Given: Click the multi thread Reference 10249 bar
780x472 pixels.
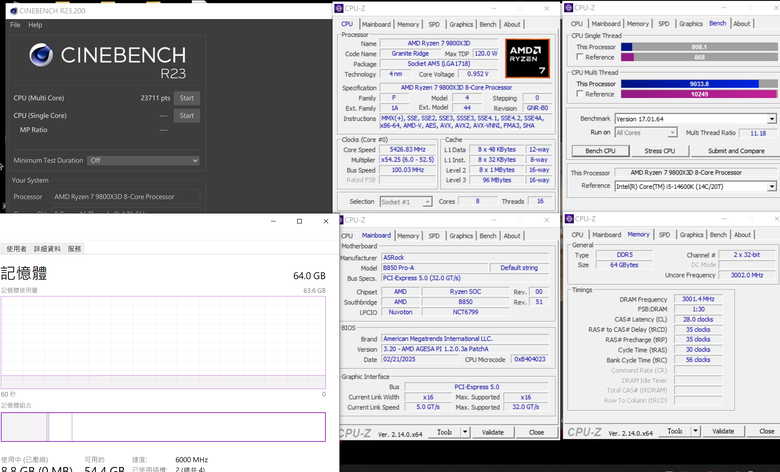Looking at the screenshot, I should 698,94.
